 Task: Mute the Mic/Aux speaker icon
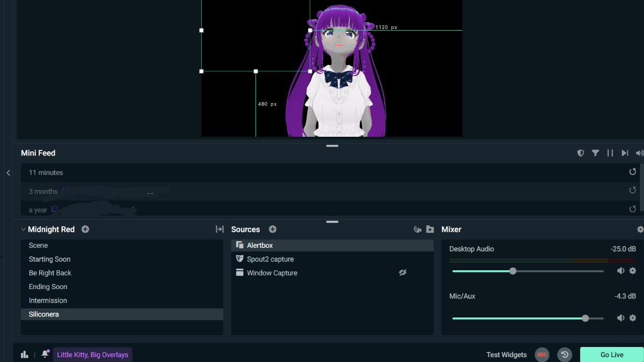coord(620,318)
